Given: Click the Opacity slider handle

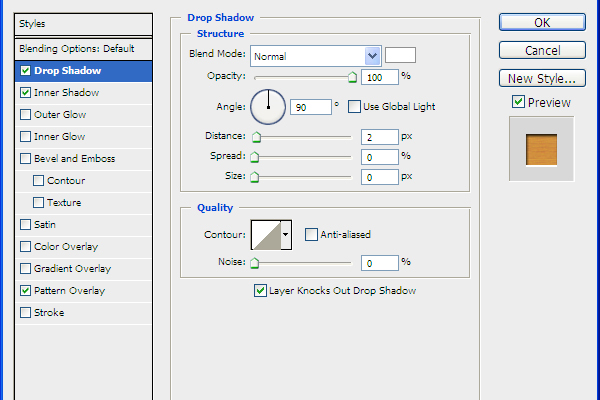Looking at the screenshot, I should tap(352, 77).
